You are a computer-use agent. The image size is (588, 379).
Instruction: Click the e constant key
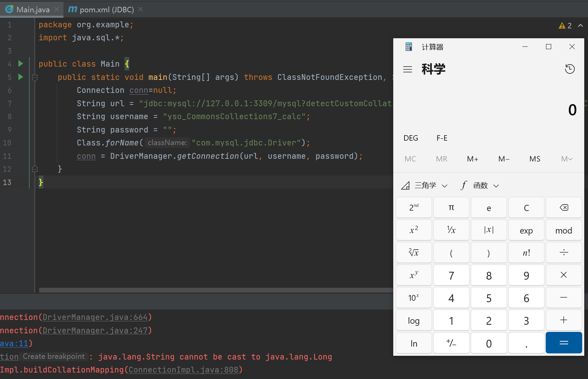coord(489,208)
